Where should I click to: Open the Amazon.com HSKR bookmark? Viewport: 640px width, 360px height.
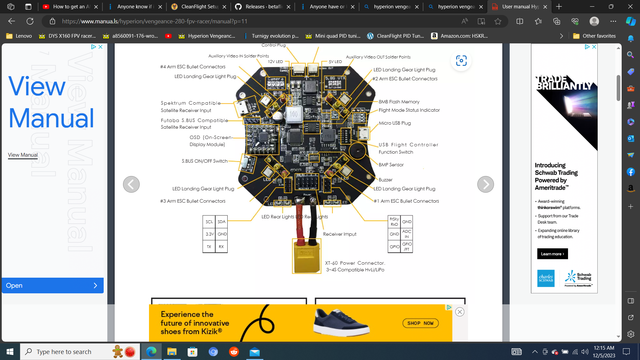[460, 36]
